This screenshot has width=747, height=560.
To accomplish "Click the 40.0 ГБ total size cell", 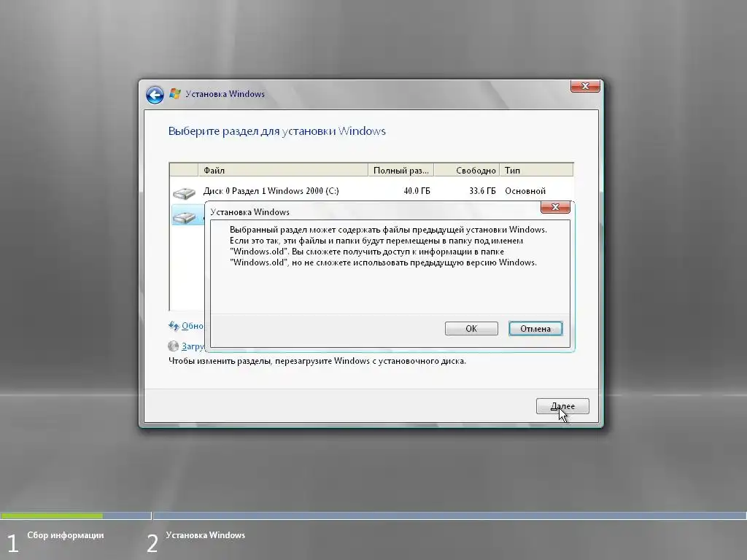I will click(417, 191).
